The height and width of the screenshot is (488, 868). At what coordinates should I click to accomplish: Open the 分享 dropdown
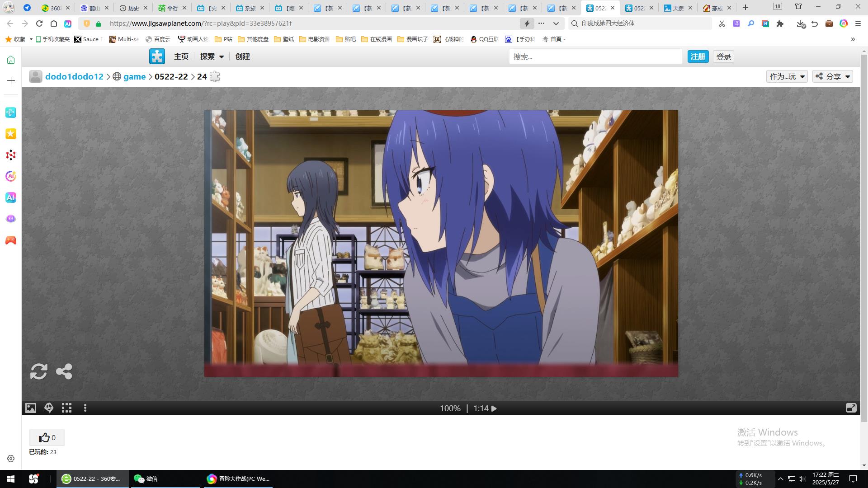coord(833,76)
